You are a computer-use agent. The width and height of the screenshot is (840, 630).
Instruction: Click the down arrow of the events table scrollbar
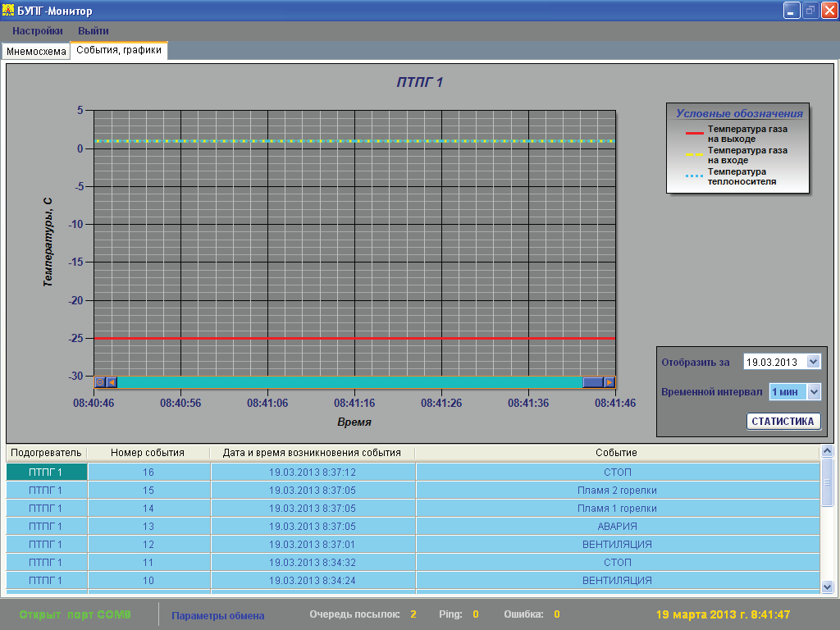[x=827, y=587]
